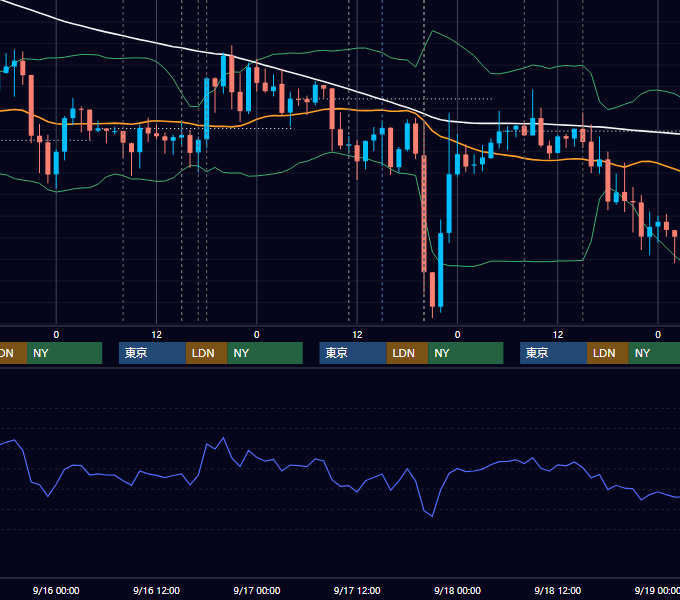Select the NY session block spanning 9/18 00:00
Viewport: 680px width, 600px height.
(466, 353)
